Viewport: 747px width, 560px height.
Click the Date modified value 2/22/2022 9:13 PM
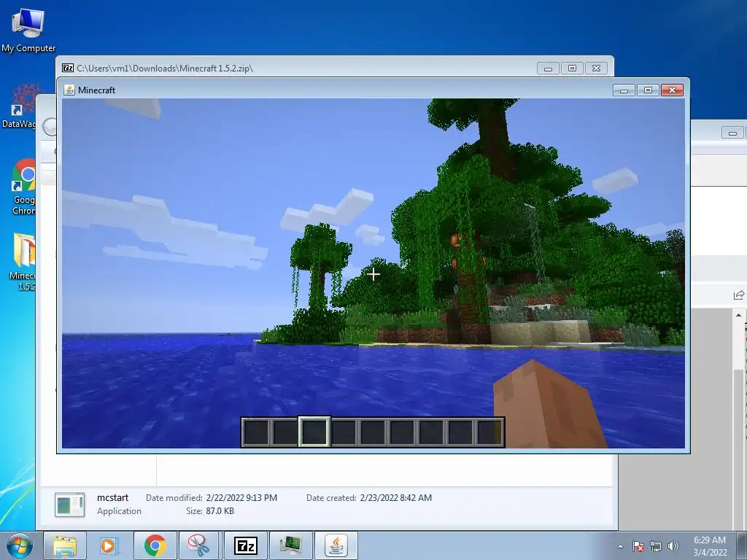point(241,497)
